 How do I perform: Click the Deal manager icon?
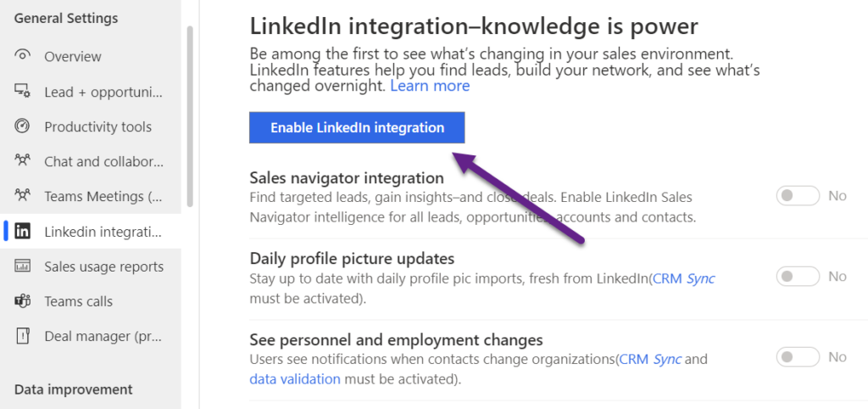(23, 336)
